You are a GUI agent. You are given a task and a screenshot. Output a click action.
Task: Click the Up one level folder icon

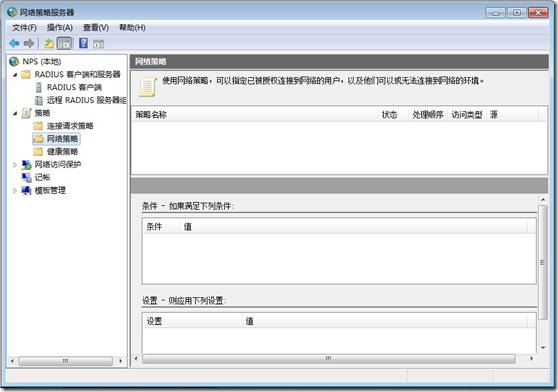click(48, 43)
